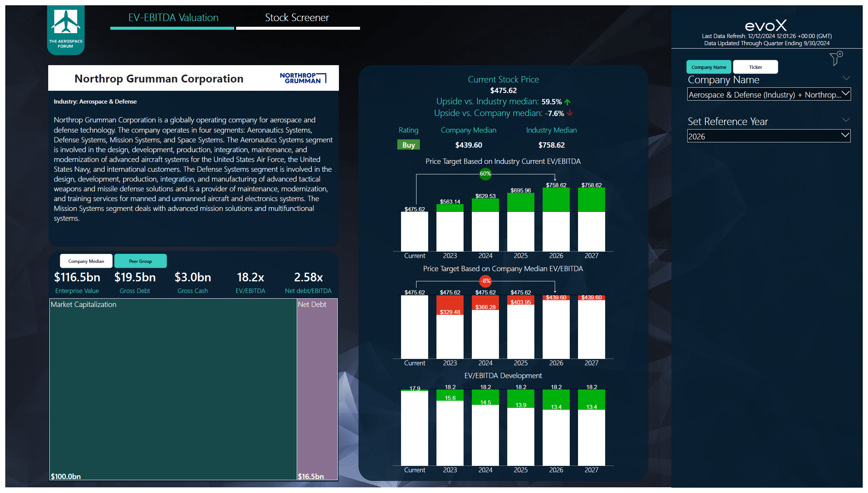Image resolution: width=868 pixels, height=493 pixels.
Task: Open the Set Reference Year dropdown
Action: pos(769,136)
